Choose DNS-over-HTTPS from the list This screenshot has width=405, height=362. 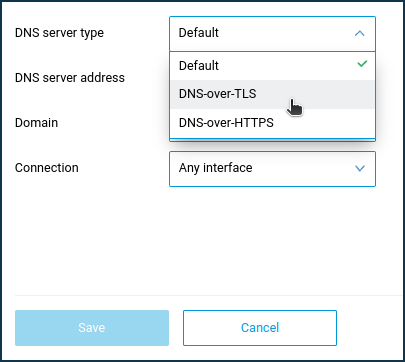(x=272, y=123)
